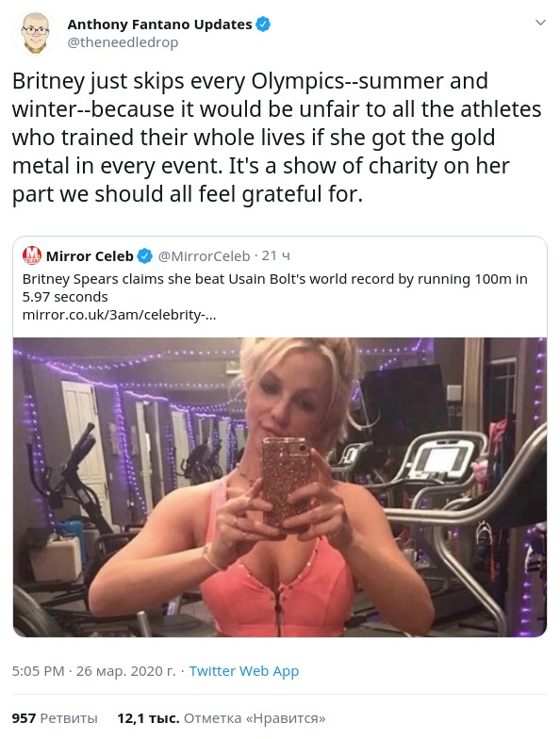View the 957 Ретвиты list
The height and width of the screenshot is (739, 560).
pyautogui.click(x=55, y=718)
